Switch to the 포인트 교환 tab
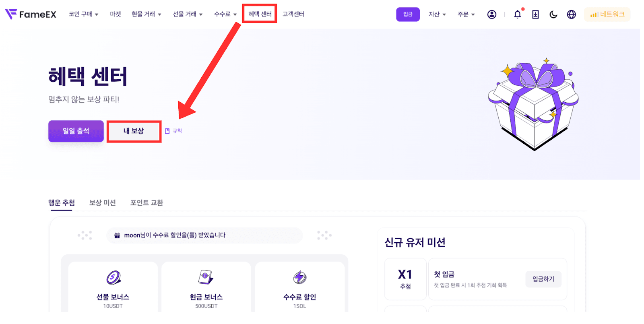The height and width of the screenshot is (324, 644). (x=147, y=202)
